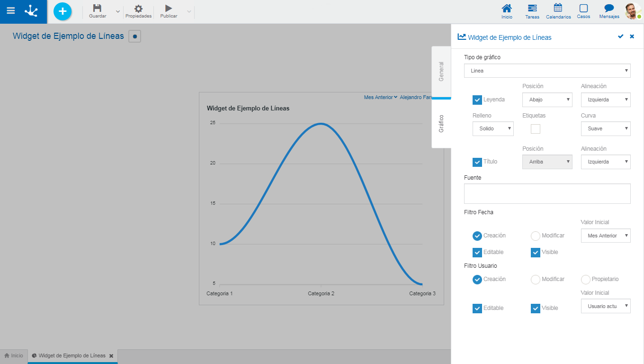Click the blue plus create button

click(x=63, y=11)
